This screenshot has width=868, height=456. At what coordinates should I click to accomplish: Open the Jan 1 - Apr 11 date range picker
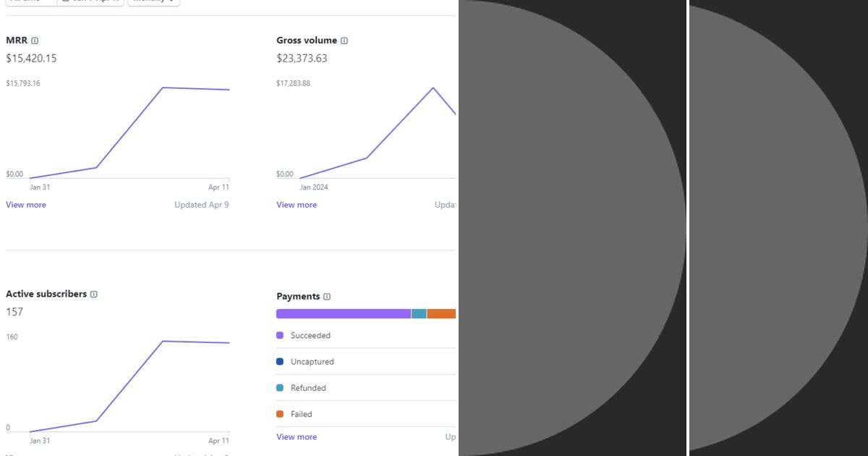[x=90, y=1]
